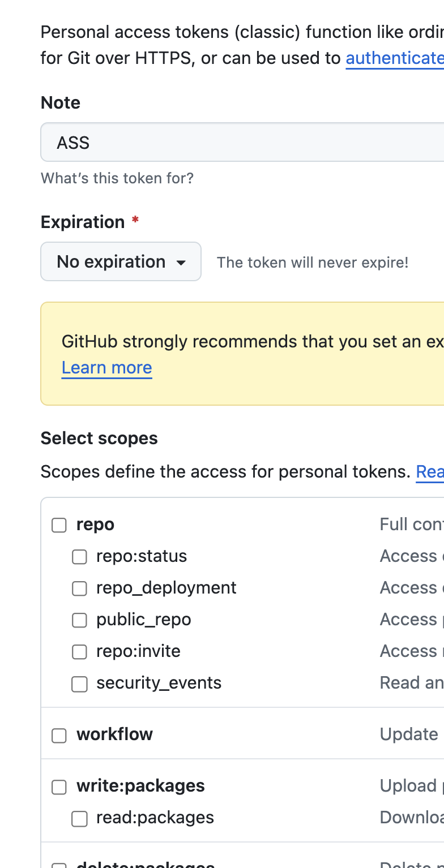Tick the read:packages checkbox
The image size is (444, 868).
tap(79, 818)
